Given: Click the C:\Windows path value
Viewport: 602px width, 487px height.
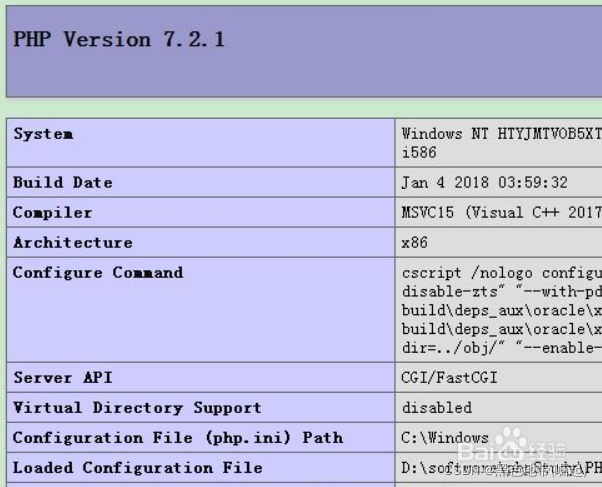Looking at the screenshot, I should [x=445, y=438].
